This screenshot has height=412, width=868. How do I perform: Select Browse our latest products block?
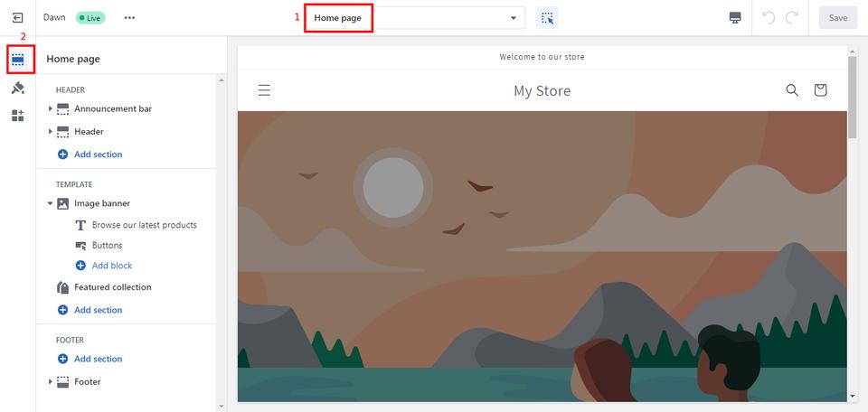[145, 225]
